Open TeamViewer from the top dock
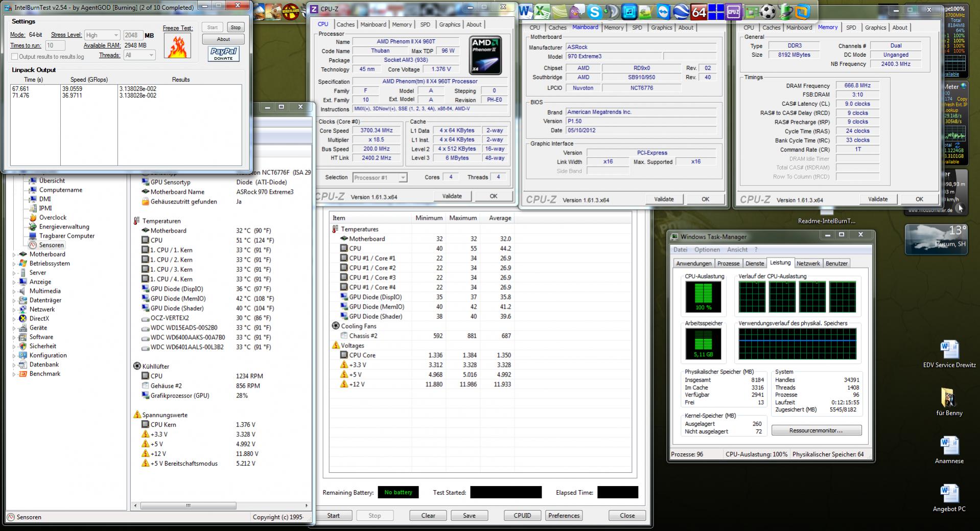 (x=664, y=11)
